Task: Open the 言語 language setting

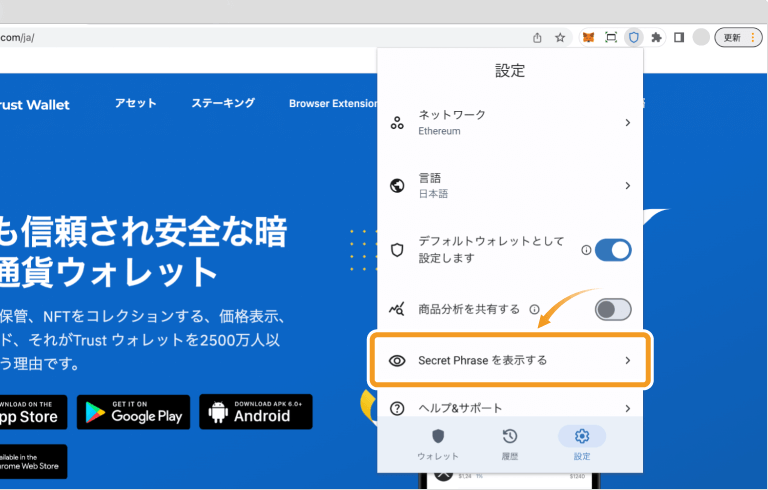Action: point(510,186)
